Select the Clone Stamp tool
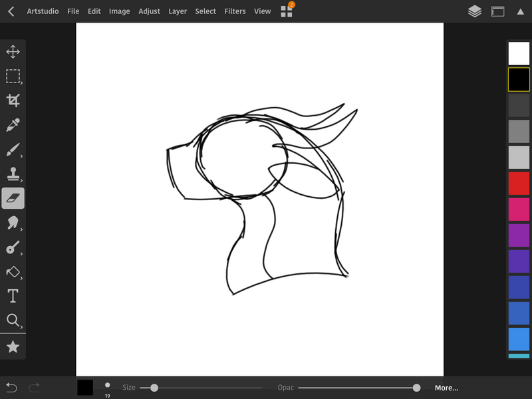The image size is (532, 399). coord(13,174)
